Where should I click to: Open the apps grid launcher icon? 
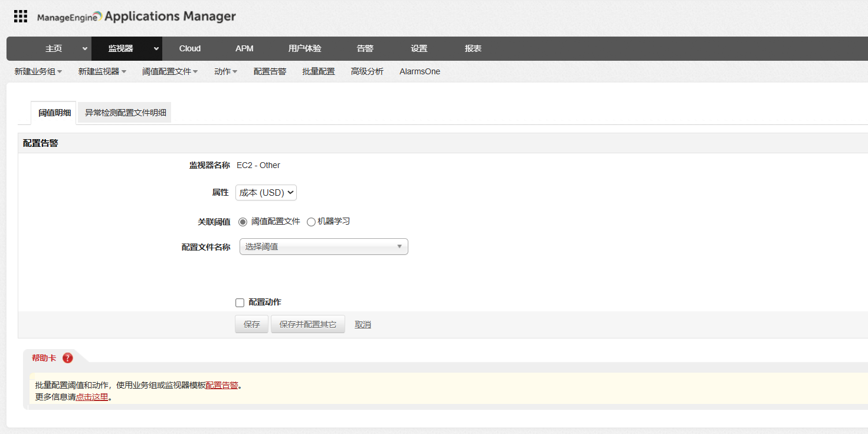(21, 16)
